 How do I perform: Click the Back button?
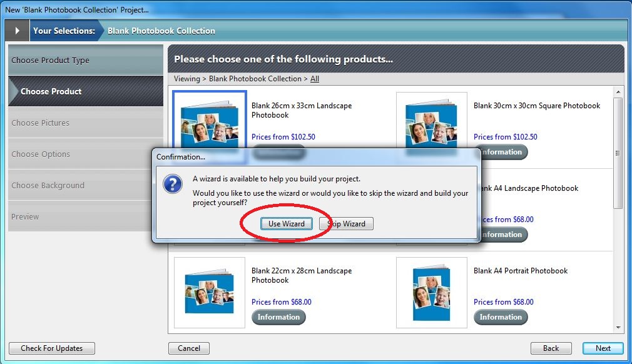tap(551, 348)
